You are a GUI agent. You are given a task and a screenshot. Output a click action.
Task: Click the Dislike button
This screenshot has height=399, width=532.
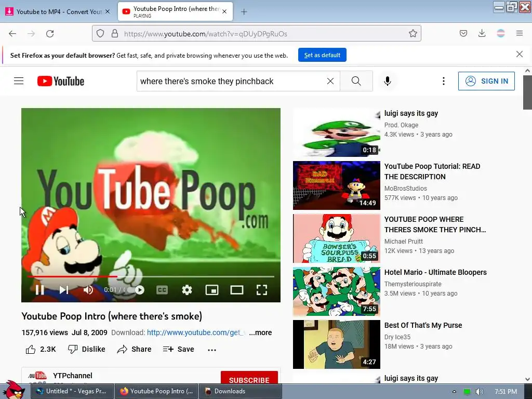87,349
